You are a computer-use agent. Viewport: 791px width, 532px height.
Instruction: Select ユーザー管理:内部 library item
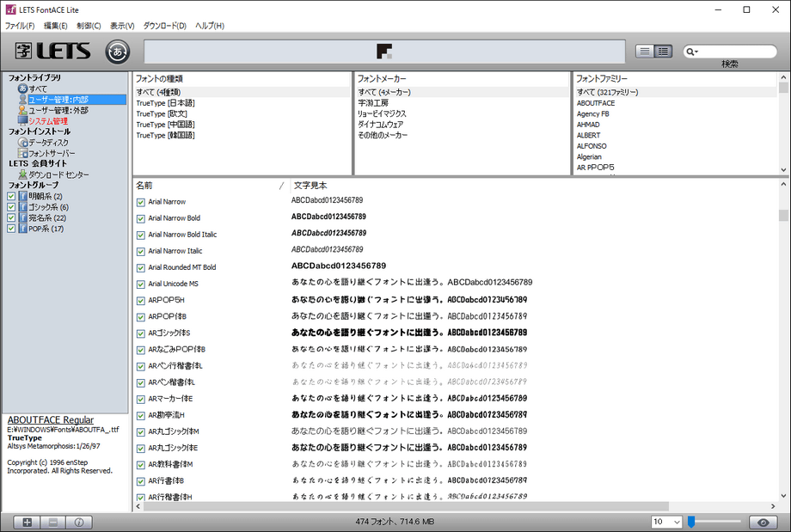click(x=71, y=100)
